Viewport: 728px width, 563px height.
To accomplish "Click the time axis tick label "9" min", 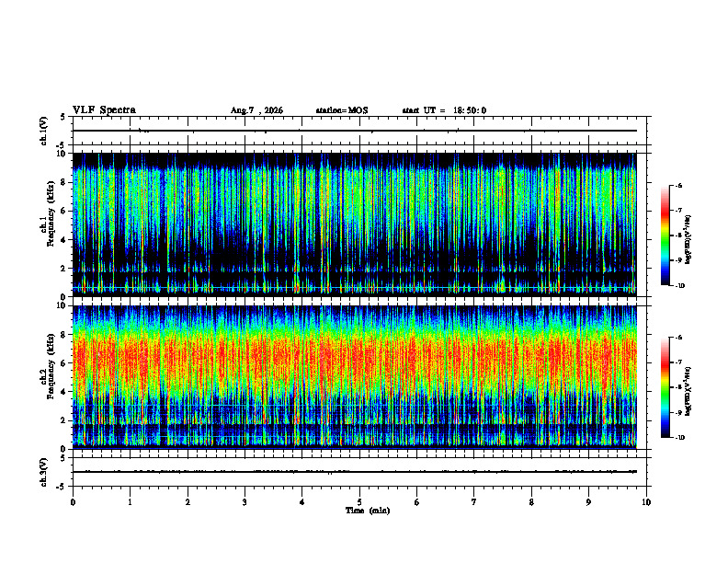I will [x=588, y=502].
